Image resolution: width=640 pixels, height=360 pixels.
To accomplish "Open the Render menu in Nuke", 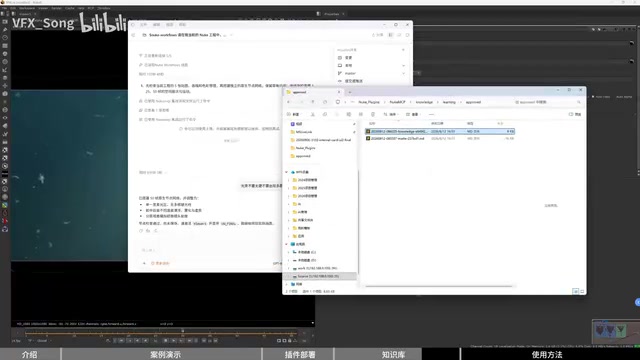I will (56, 8).
